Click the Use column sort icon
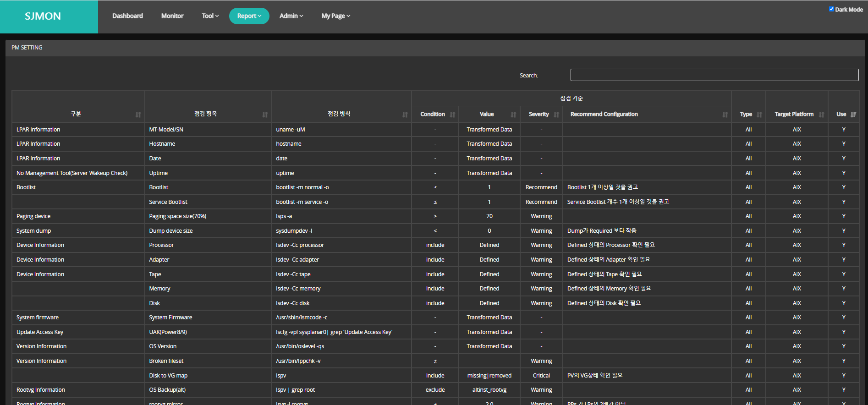The width and height of the screenshot is (868, 405). [x=853, y=115]
